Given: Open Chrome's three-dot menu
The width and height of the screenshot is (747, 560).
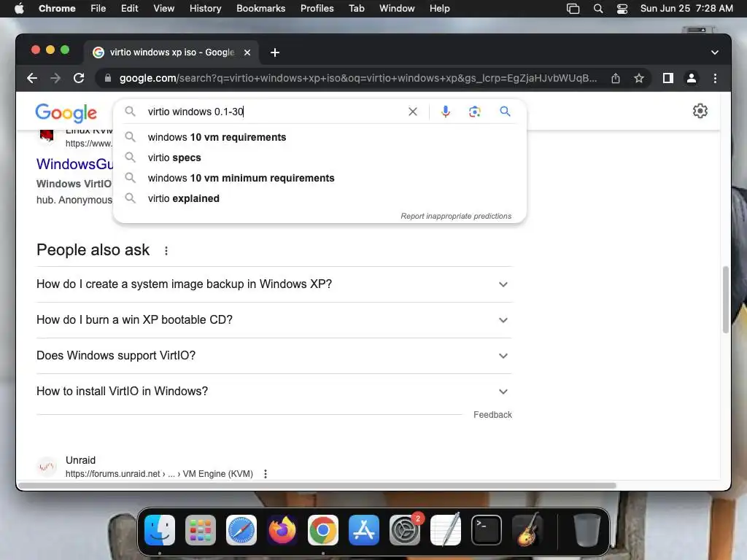Looking at the screenshot, I should (715, 78).
